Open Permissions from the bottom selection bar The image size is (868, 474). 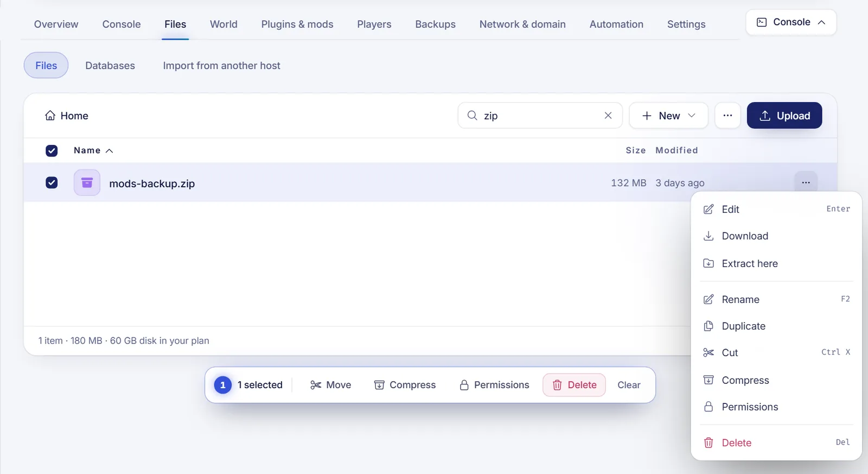[x=494, y=385]
